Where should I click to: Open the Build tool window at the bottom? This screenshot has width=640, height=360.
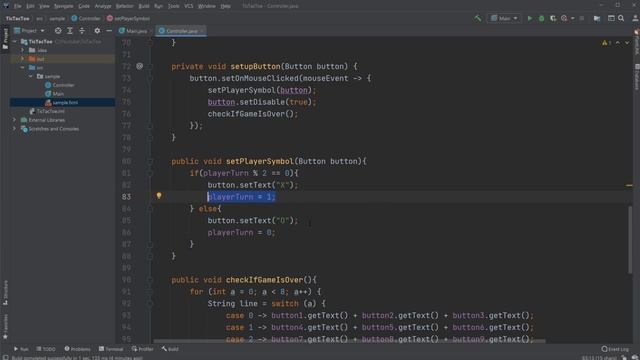coord(170,349)
